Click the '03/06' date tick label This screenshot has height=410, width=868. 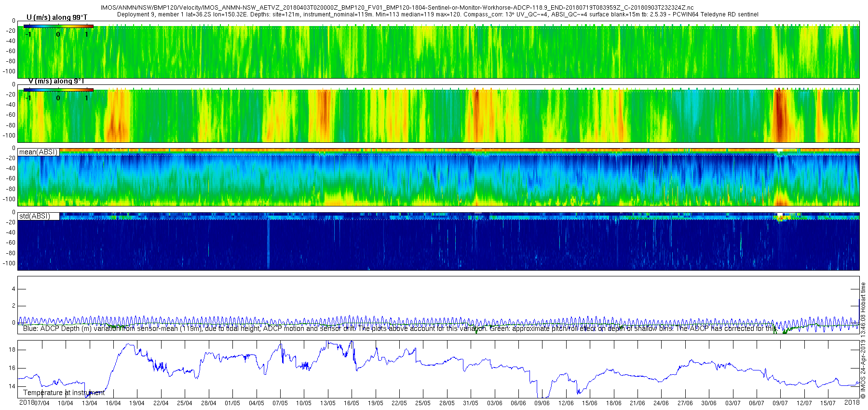(495, 403)
